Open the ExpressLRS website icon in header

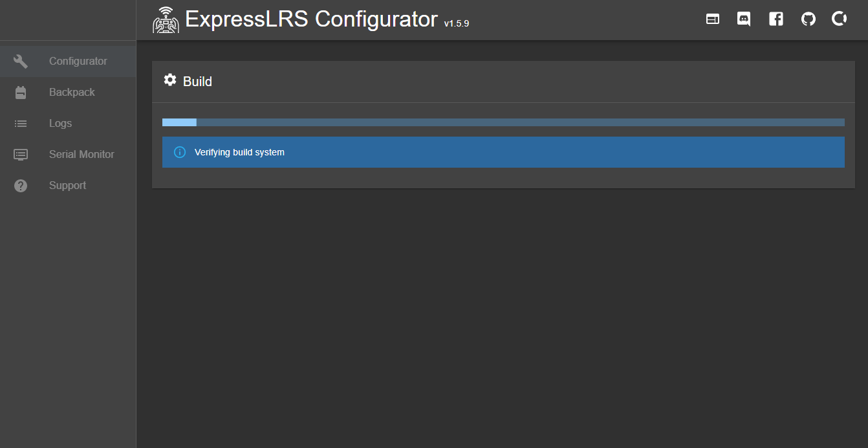(x=712, y=19)
